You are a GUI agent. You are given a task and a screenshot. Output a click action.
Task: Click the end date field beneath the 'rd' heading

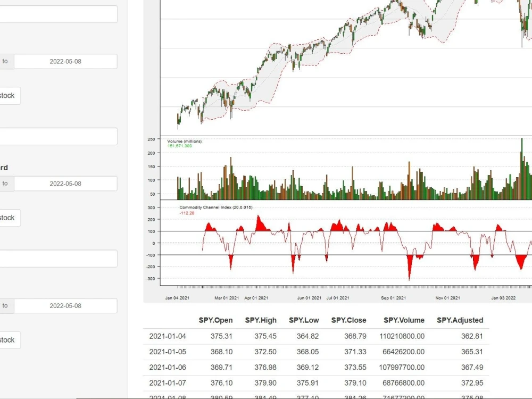click(x=65, y=184)
